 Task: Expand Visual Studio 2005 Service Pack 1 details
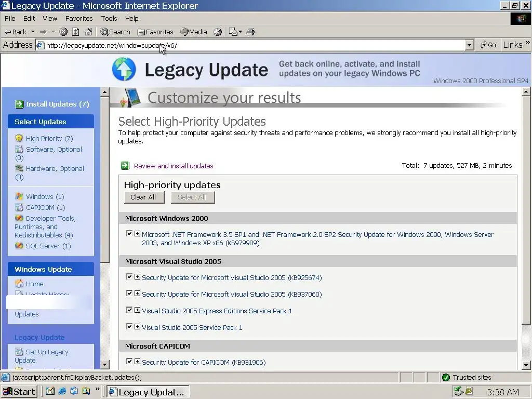click(137, 326)
